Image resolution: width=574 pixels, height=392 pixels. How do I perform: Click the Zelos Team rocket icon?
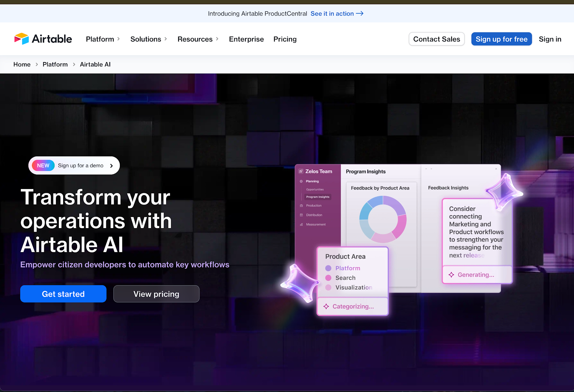point(301,171)
